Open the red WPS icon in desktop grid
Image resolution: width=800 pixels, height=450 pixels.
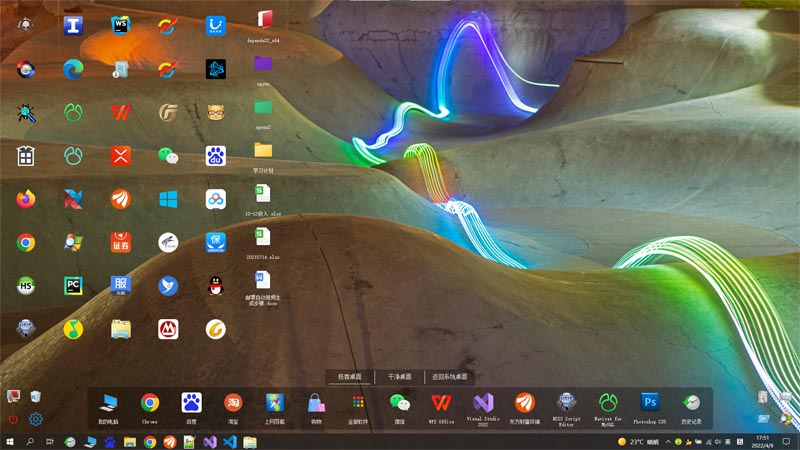coord(120,112)
